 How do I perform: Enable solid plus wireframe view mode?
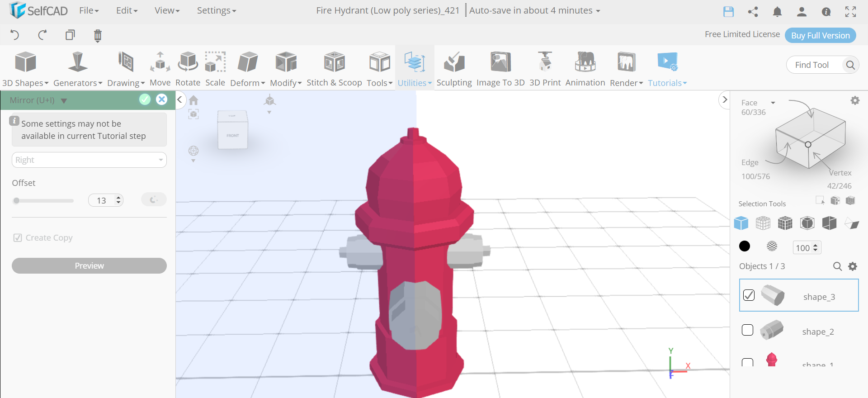pos(785,223)
